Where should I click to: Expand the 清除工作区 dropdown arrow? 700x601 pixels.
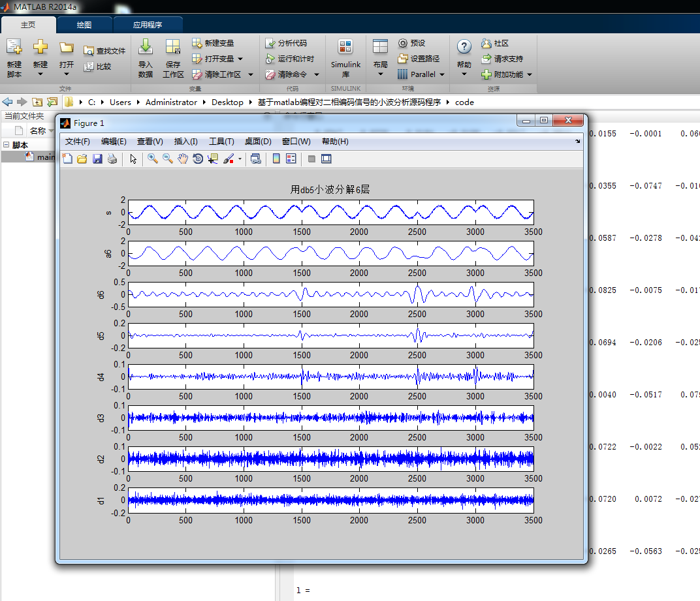coord(251,74)
